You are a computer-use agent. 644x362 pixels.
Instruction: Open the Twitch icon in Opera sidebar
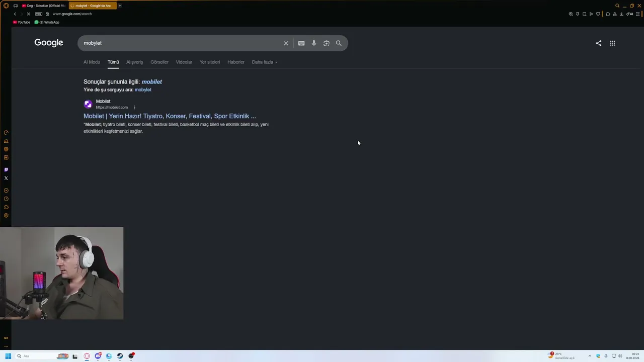(x=6, y=170)
